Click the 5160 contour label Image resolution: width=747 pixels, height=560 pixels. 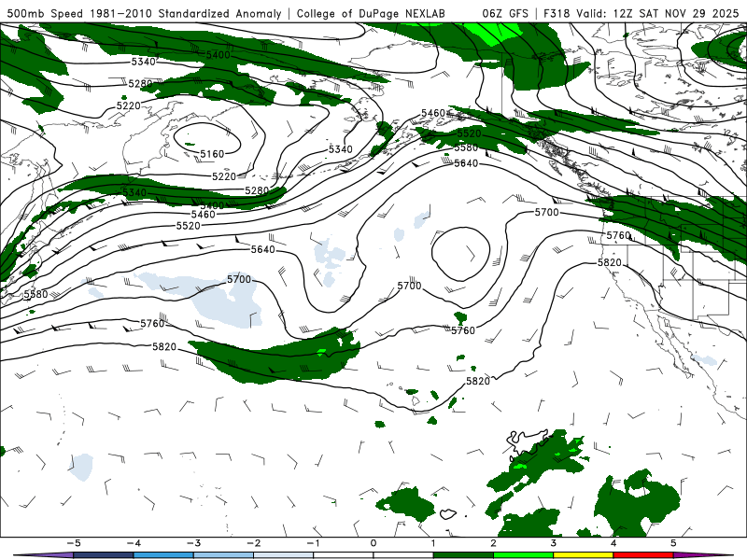tap(212, 154)
